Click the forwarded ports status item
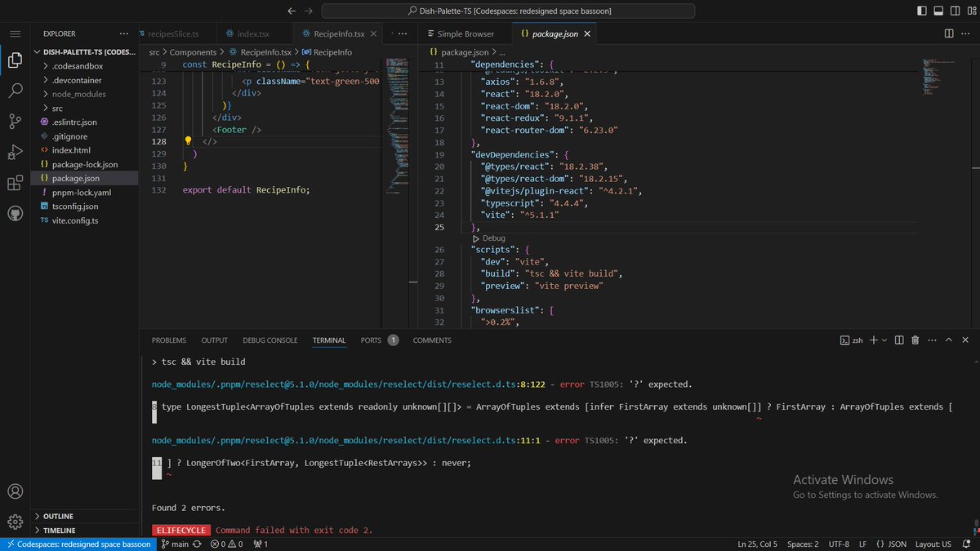Screen dimensions: 980x551 click(x=261, y=544)
